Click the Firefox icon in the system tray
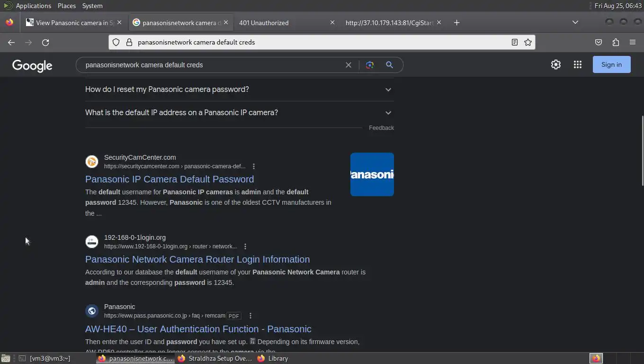Viewport: 644px width, 364px height. pyautogui.click(x=596, y=358)
